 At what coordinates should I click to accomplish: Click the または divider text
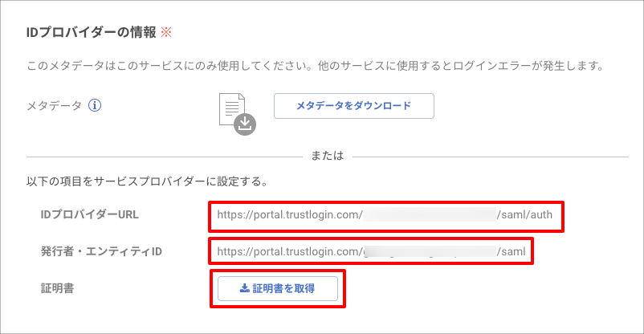click(328, 156)
